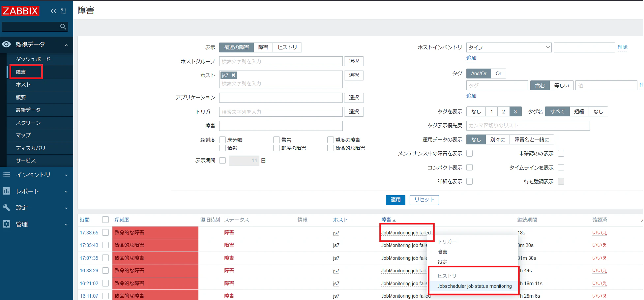Click the chart icon for レポート
This screenshot has height=300, width=644.
pyautogui.click(x=6, y=191)
